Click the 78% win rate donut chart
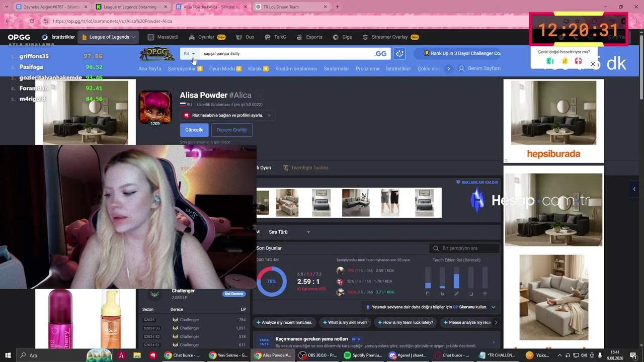This screenshot has width=644, height=362. pos(271,282)
